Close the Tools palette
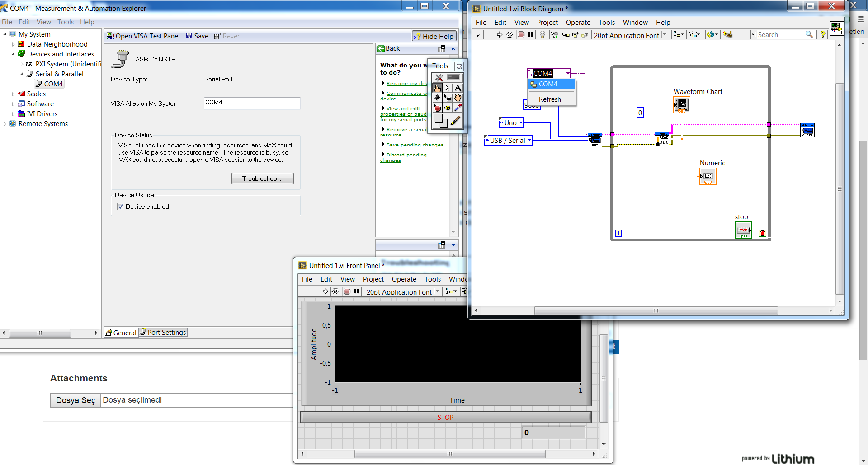The image size is (868, 465). (x=459, y=66)
